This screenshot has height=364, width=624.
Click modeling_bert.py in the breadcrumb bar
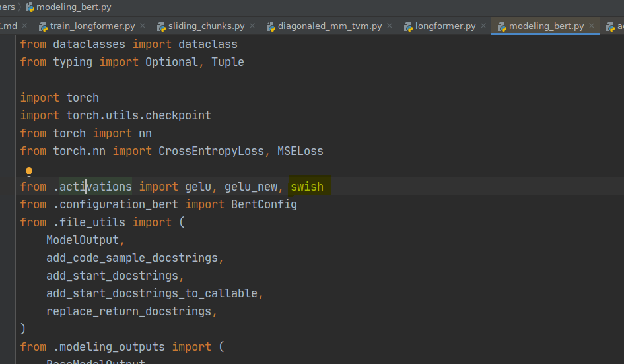coord(73,7)
